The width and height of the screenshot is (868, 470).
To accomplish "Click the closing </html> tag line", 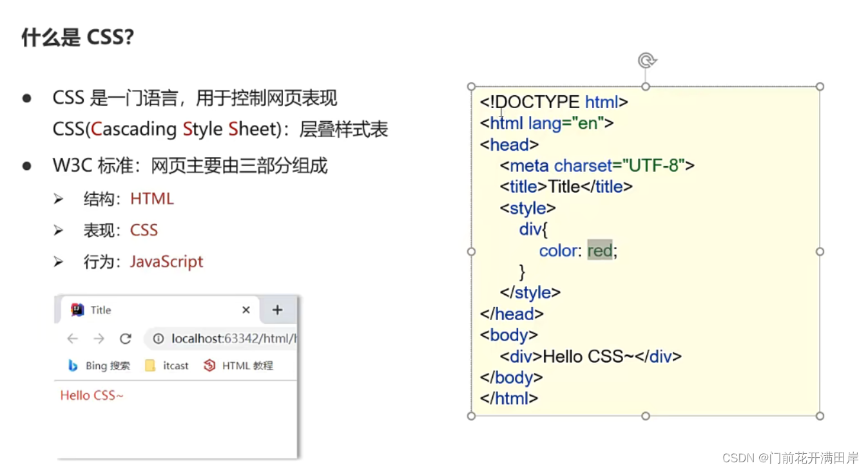I will tap(509, 399).
